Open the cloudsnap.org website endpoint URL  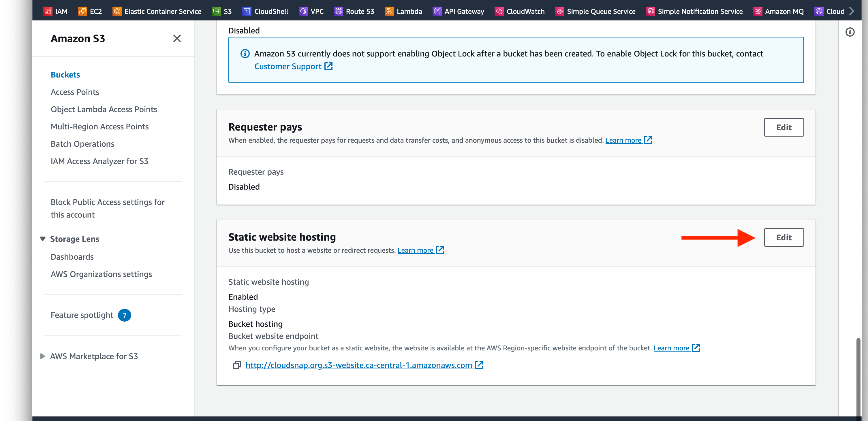tap(364, 365)
